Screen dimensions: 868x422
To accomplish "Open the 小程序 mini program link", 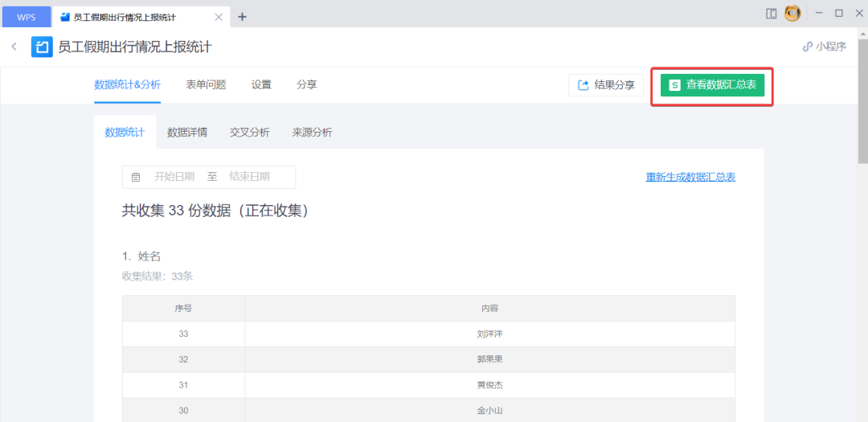I will pyautogui.click(x=825, y=47).
